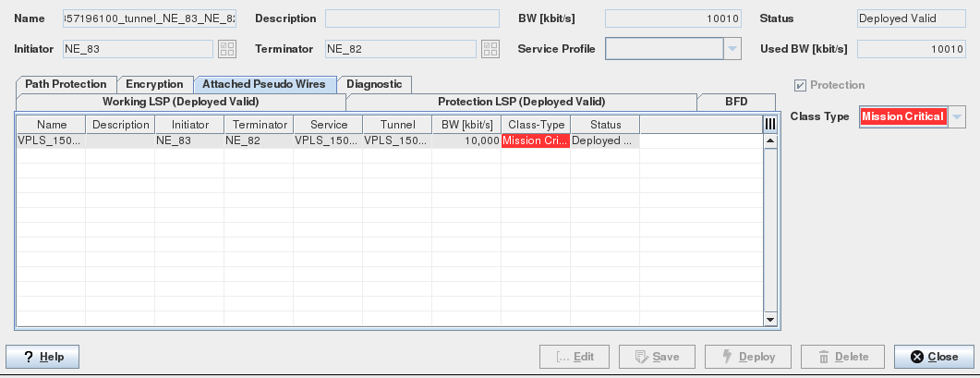980x378 pixels.
Task: Switch to Protection LSP tab
Action: (521, 102)
